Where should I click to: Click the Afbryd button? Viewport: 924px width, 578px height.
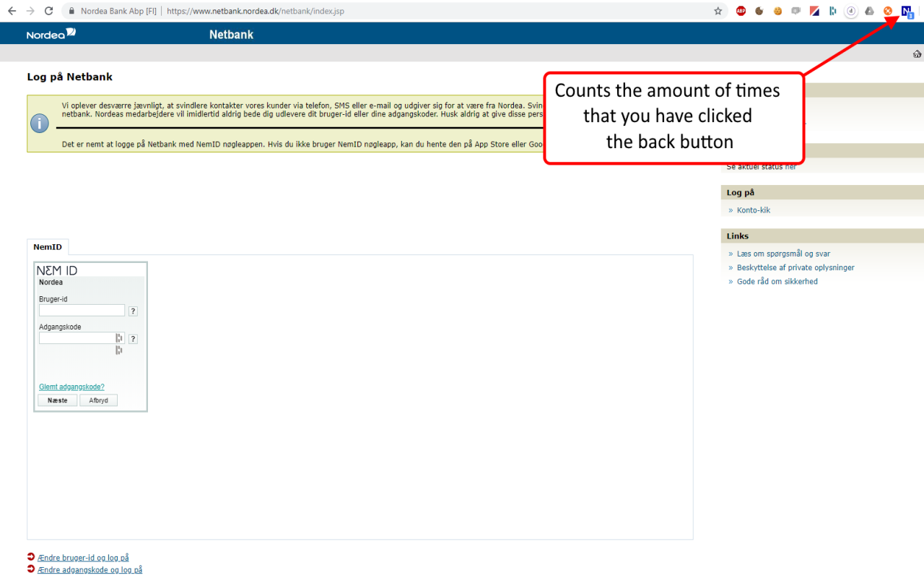98,400
